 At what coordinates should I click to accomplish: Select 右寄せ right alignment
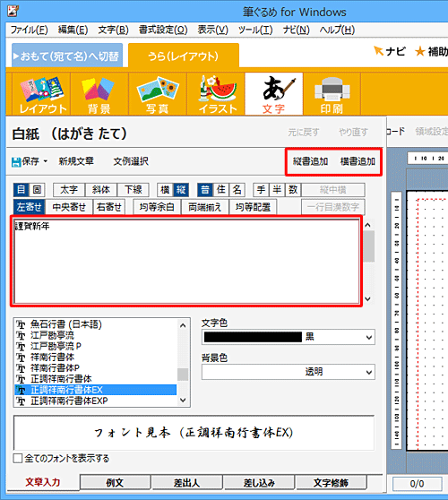coord(109,207)
